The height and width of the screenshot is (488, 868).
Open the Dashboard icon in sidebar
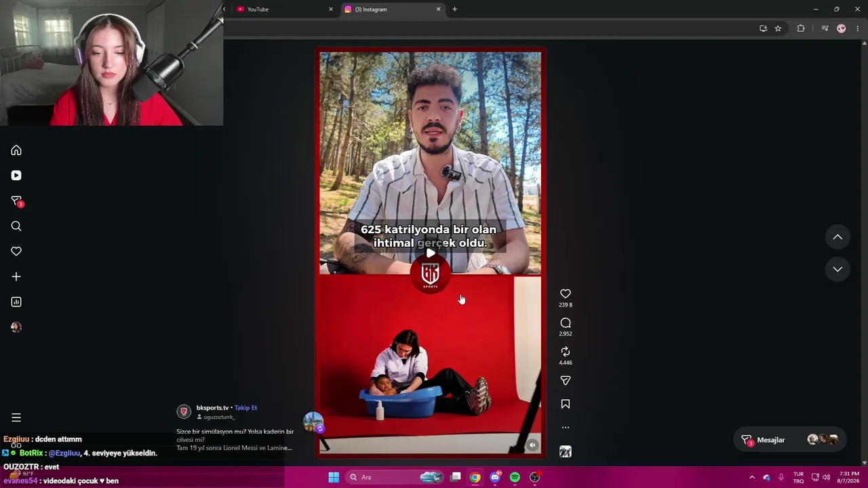click(16, 302)
